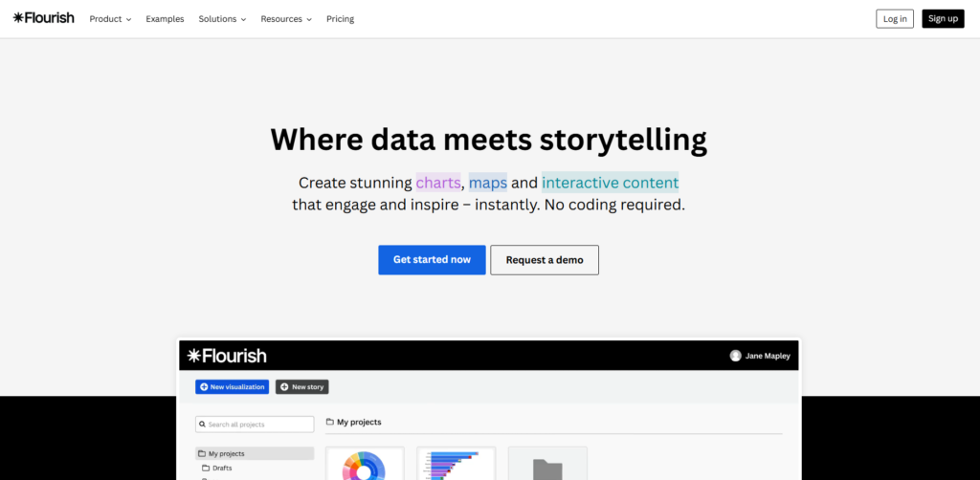Image resolution: width=980 pixels, height=480 pixels.
Task: Go to the Pricing page
Action: point(340,19)
